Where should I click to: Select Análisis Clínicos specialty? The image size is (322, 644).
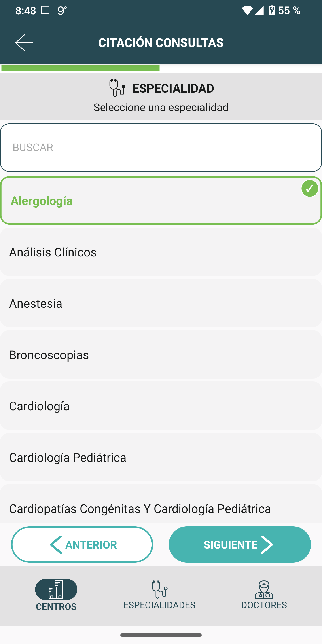(x=161, y=252)
